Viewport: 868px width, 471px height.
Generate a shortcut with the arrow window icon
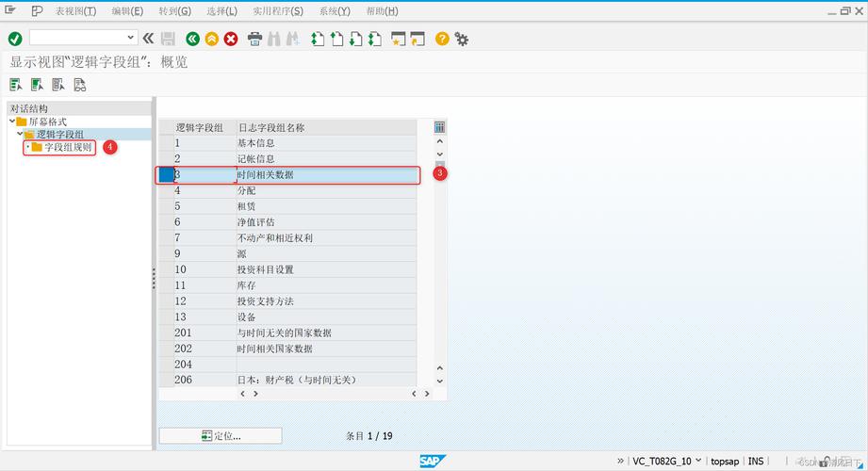click(418, 39)
